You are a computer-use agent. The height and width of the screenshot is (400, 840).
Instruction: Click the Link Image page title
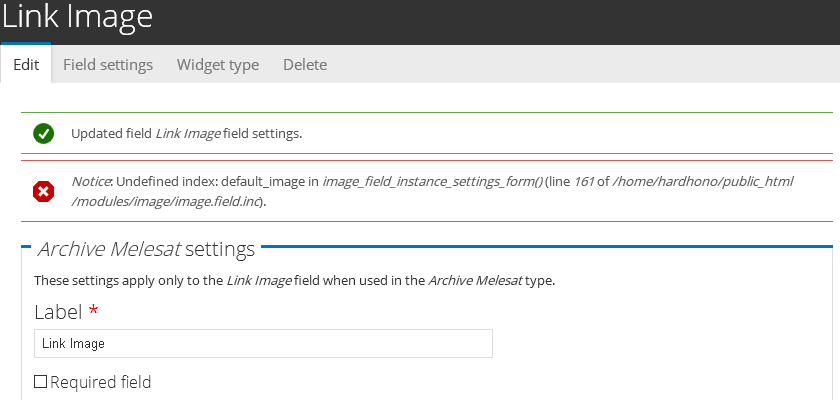[x=77, y=17]
